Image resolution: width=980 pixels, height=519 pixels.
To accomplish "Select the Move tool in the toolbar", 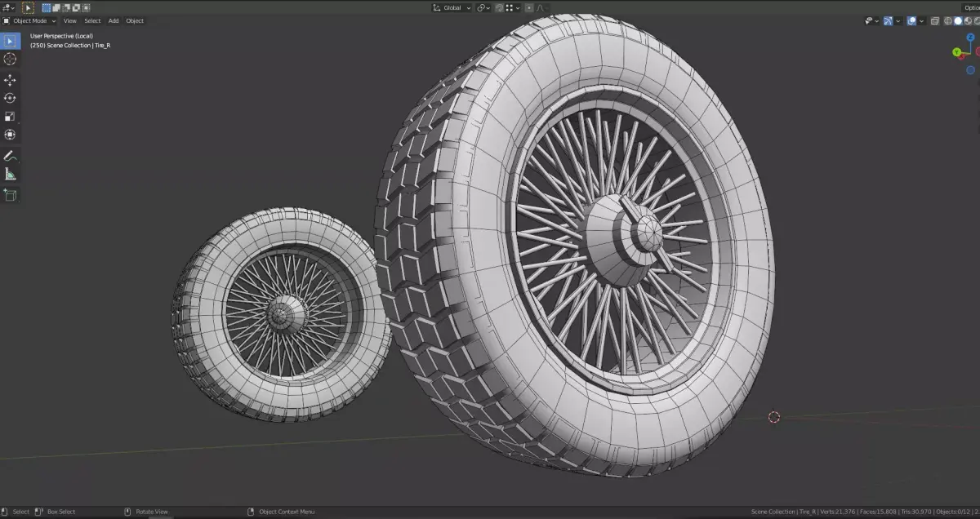I will point(10,79).
